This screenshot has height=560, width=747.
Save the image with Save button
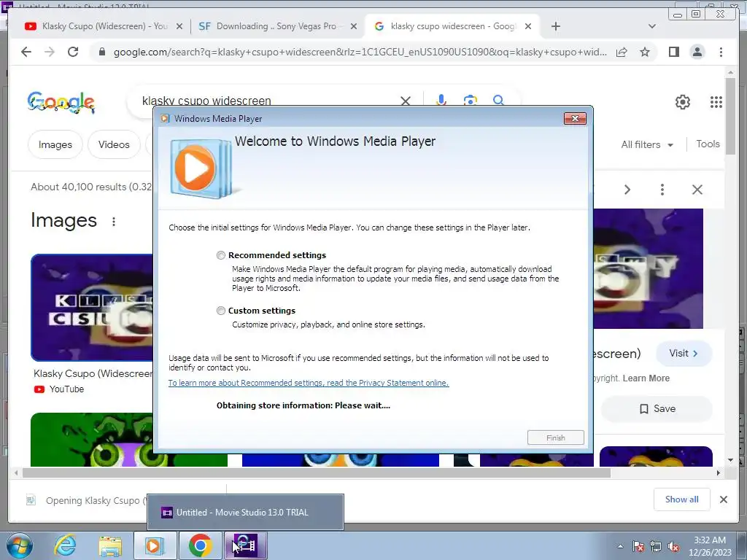[x=657, y=408]
